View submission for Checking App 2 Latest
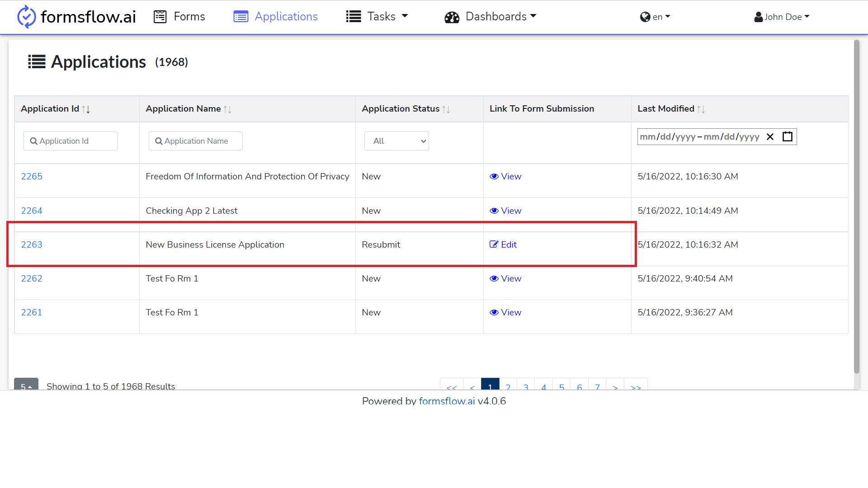868x488 pixels. click(x=505, y=211)
